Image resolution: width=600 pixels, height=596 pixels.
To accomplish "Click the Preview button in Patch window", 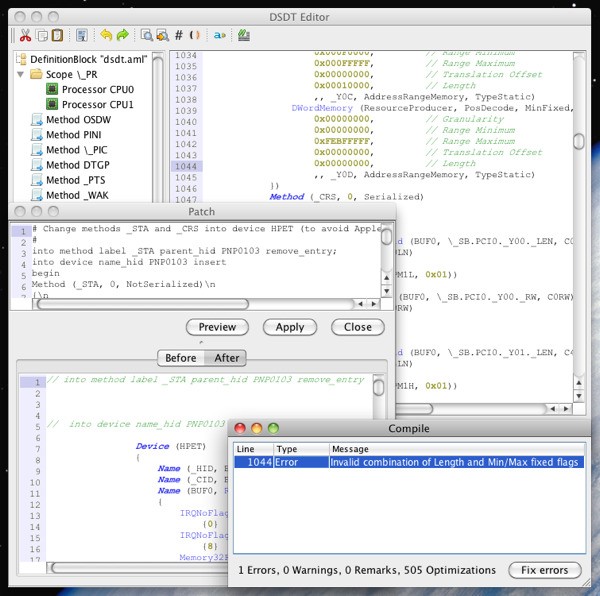I will 217,327.
